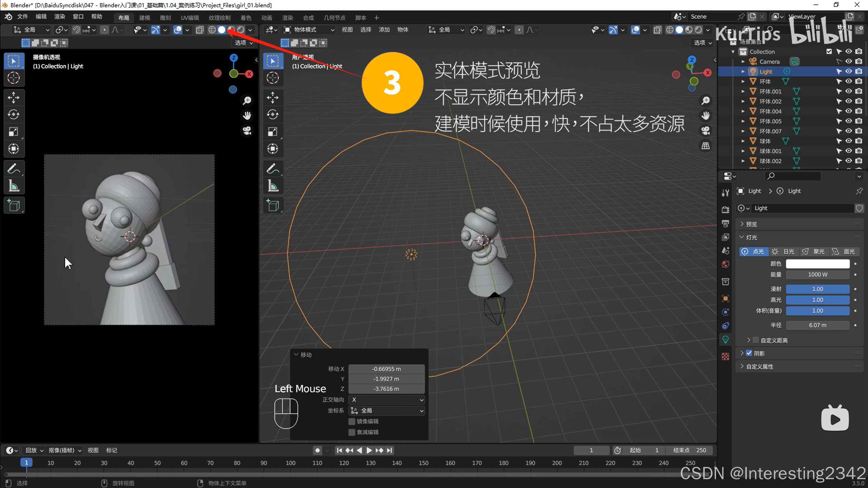Select the Measure tool in right viewport

click(273, 186)
